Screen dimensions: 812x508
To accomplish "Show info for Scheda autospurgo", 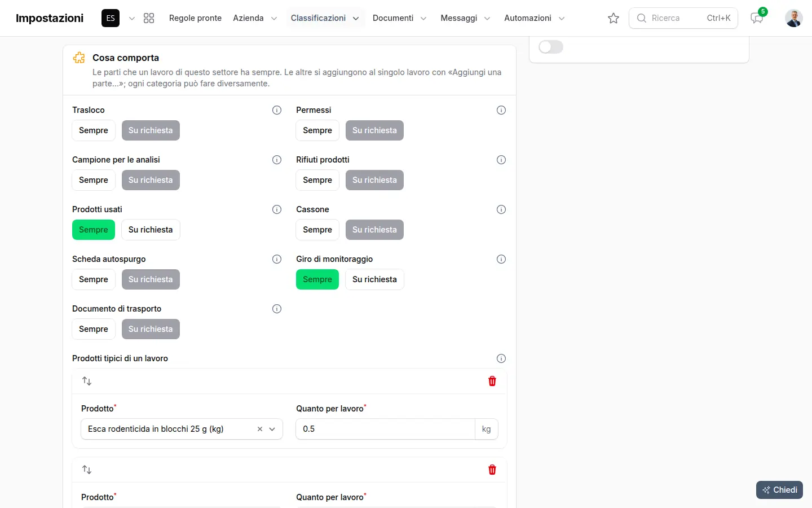I will [x=277, y=259].
